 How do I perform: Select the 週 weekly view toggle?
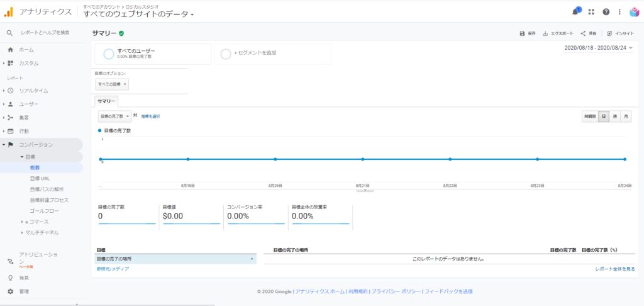(x=615, y=116)
